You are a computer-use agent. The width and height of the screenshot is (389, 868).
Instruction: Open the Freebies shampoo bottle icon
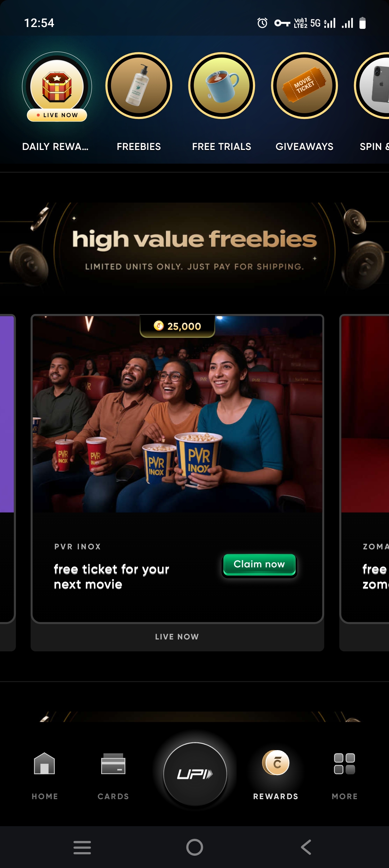pos(139,85)
